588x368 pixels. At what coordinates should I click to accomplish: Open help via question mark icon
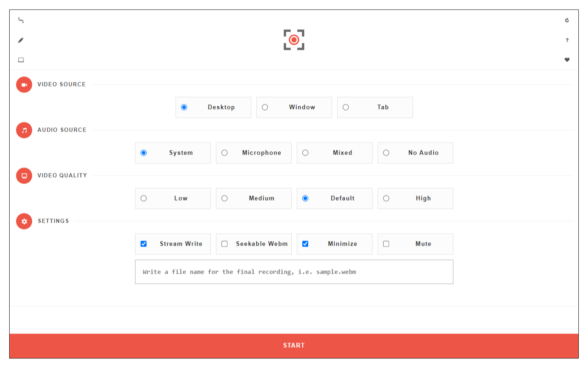pos(567,40)
